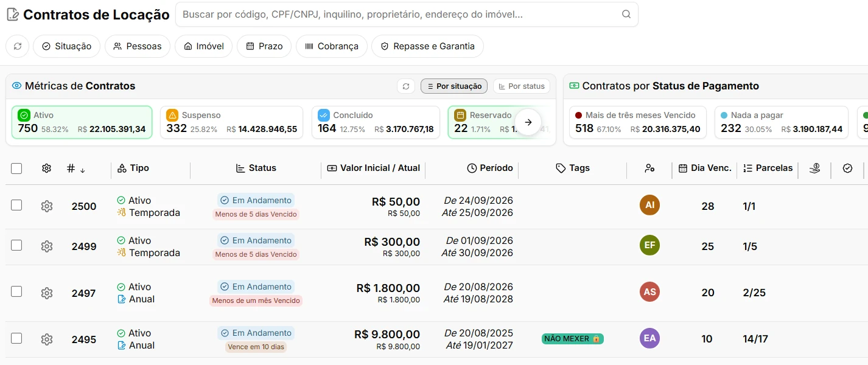Click Em Andamento badge on contract 2500

coord(256,200)
